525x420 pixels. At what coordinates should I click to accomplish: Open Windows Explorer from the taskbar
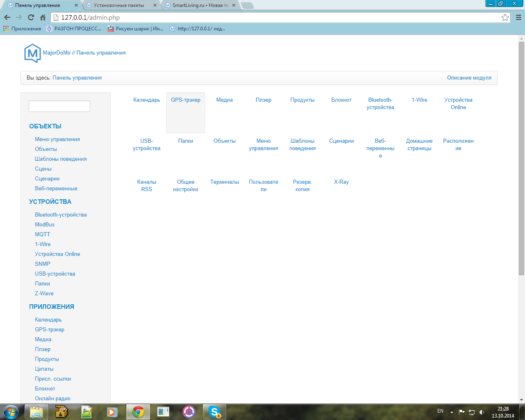tap(37, 411)
